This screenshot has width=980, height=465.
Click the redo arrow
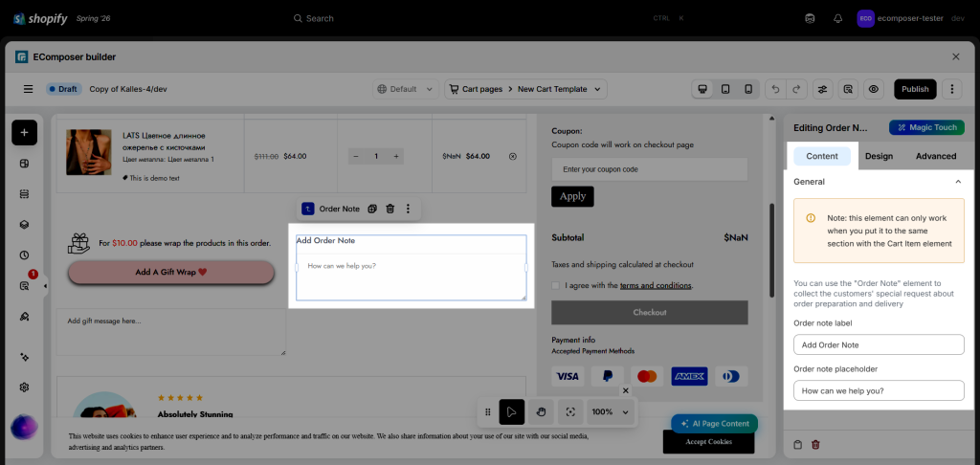(x=795, y=89)
